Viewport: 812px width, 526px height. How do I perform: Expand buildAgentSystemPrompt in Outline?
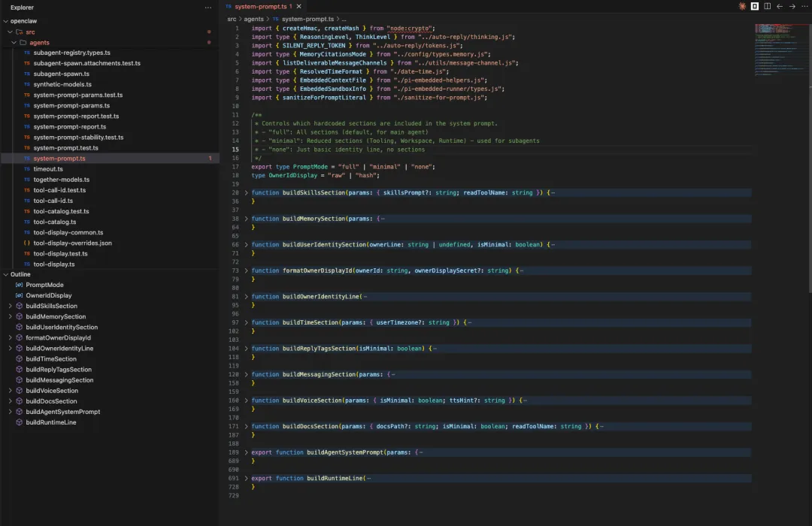coord(10,412)
